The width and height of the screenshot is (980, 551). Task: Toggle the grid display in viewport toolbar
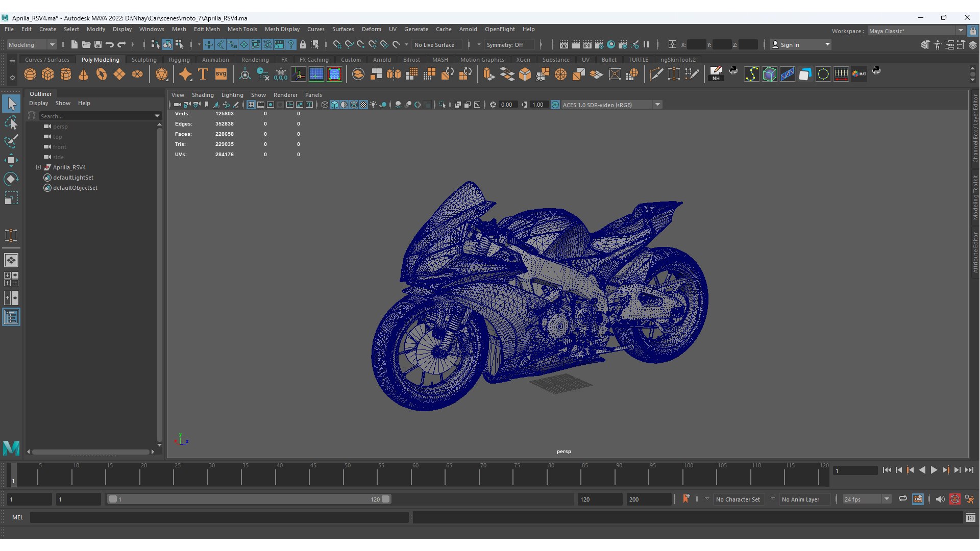click(x=251, y=105)
